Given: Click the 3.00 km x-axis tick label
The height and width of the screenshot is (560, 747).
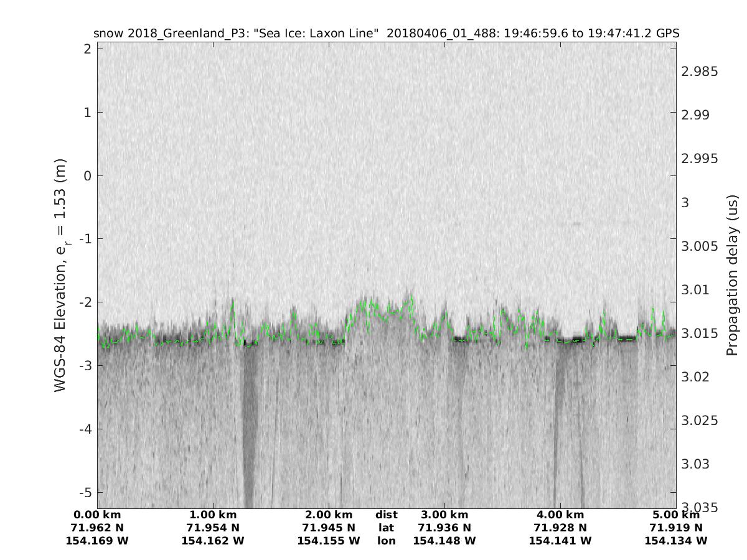Looking at the screenshot, I should [x=444, y=515].
